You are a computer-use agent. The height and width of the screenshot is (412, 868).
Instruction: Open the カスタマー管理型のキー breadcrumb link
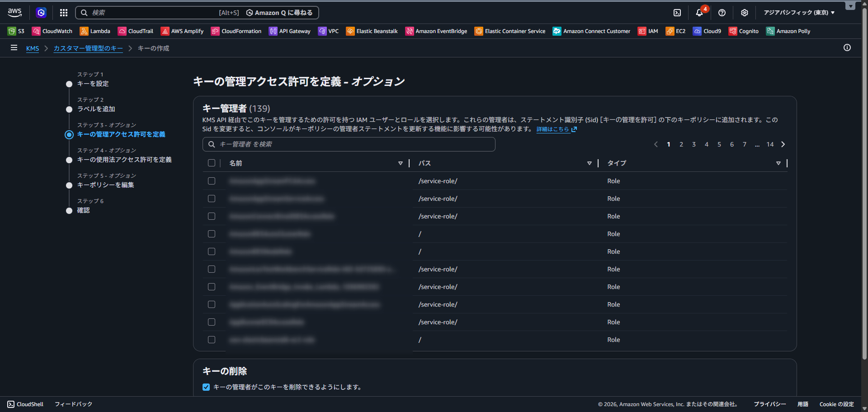coord(88,48)
